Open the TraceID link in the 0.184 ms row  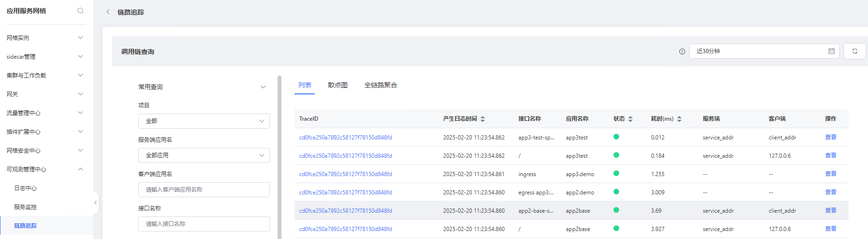click(346, 156)
